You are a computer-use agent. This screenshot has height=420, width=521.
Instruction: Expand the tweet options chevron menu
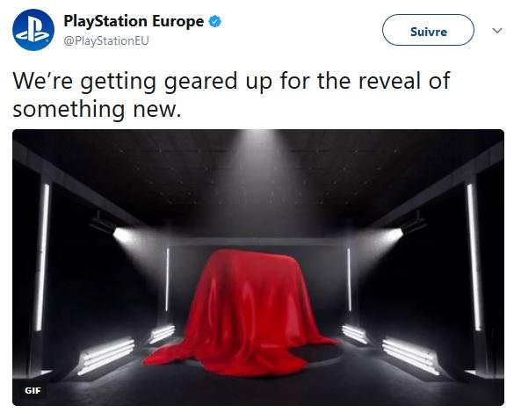click(x=497, y=31)
